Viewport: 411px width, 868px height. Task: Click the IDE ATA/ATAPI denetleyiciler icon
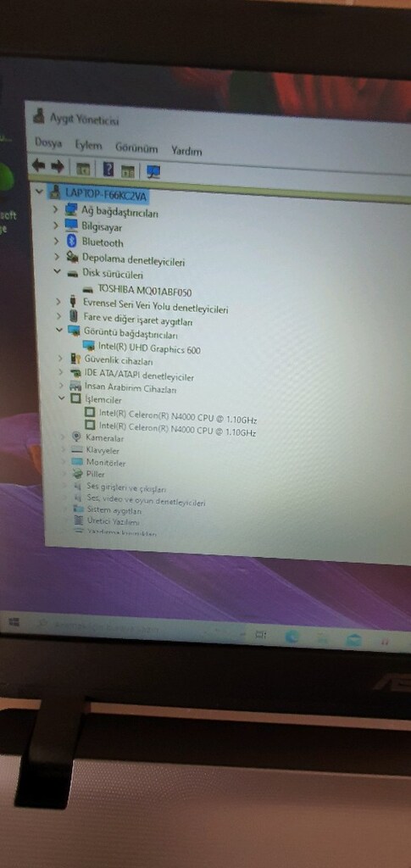click(75, 373)
